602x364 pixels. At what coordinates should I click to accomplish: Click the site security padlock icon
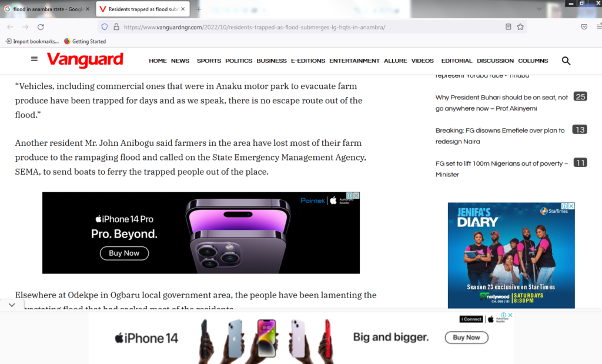pyautogui.click(x=116, y=27)
